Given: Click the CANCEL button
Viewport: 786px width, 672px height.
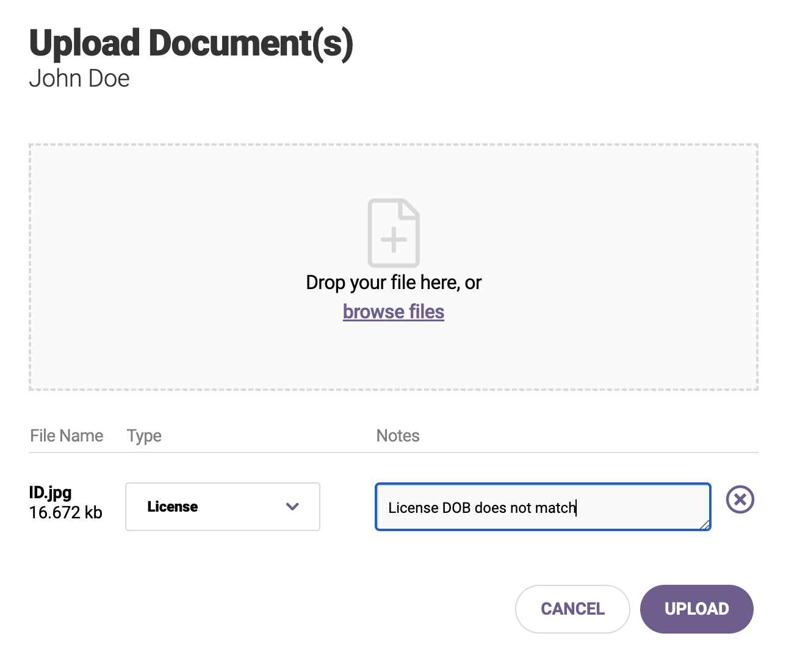Looking at the screenshot, I should click(572, 609).
